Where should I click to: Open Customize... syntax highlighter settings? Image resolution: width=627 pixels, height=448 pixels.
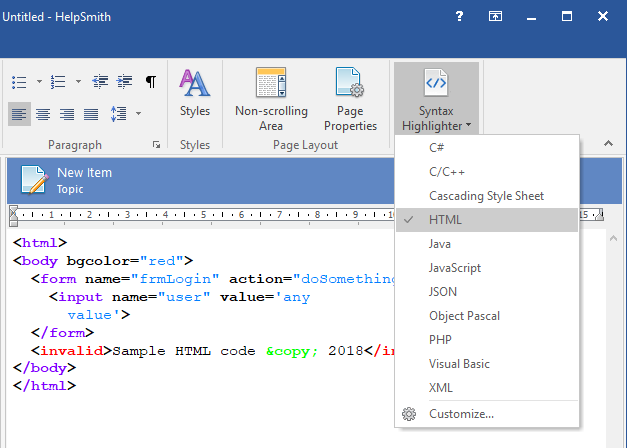pos(487,414)
